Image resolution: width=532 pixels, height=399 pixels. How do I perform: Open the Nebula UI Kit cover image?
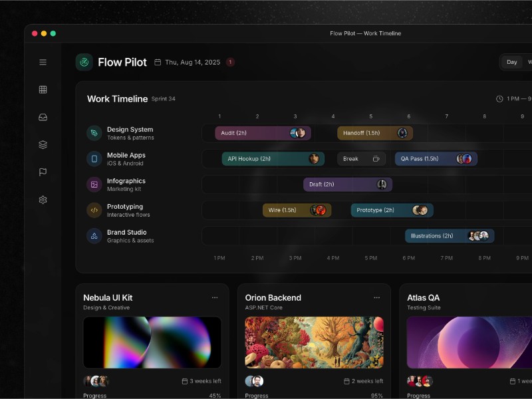click(x=152, y=342)
